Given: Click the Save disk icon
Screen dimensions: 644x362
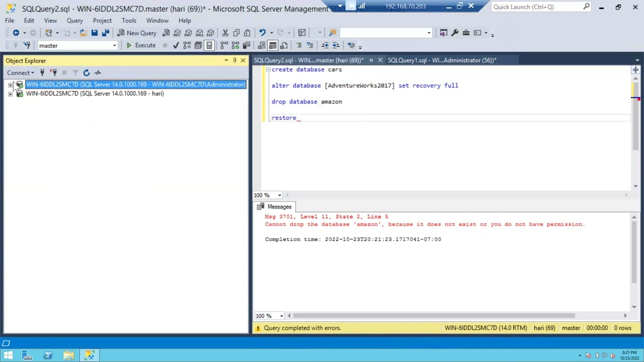Looking at the screenshot, I should [x=94, y=33].
